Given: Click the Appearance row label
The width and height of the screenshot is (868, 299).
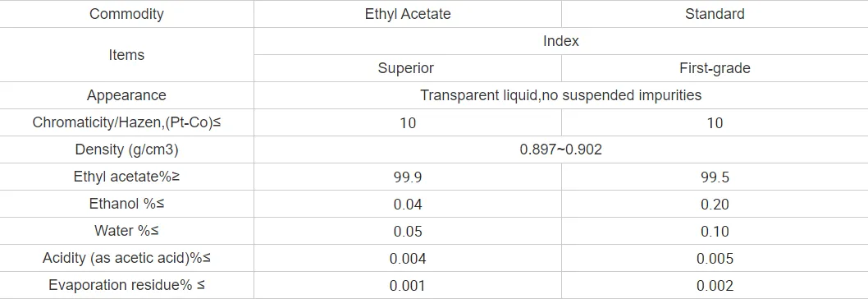Looking at the screenshot, I should pyautogui.click(x=127, y=95).
